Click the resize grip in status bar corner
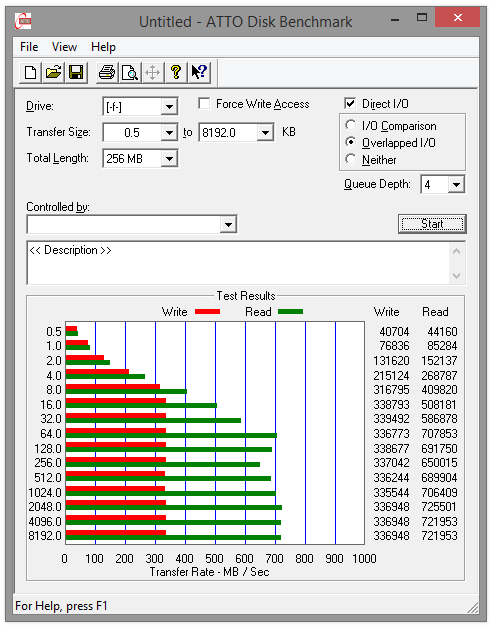The image size is (495, 629). pos(473,607)
